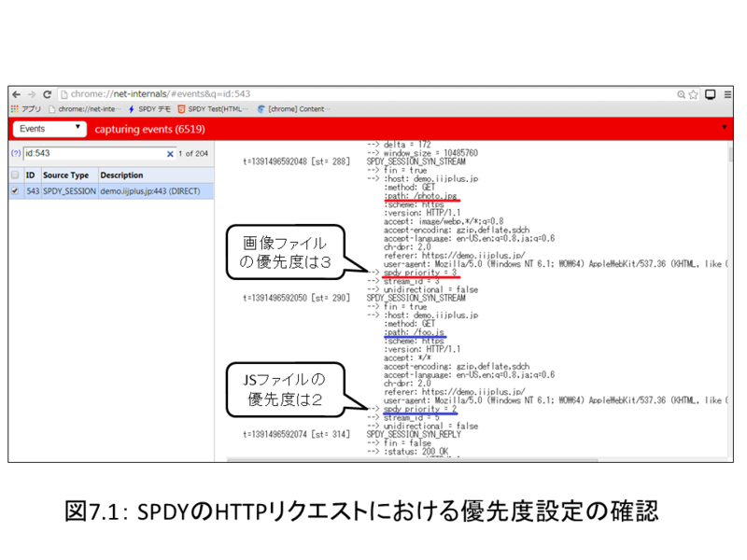Click the zoom magnifier icon in address bar
Image resolution: width=747 pixels, height=560 pixels.
[x=682, y=95]
